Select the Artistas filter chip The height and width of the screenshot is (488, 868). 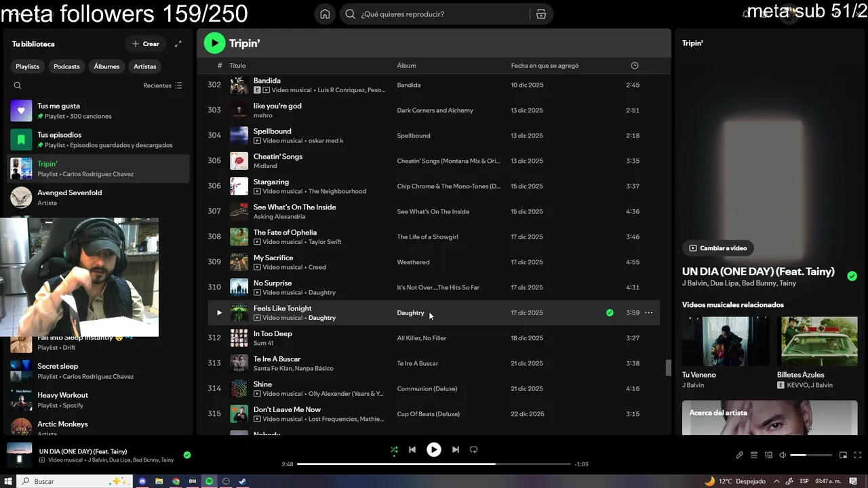(144, 66)
